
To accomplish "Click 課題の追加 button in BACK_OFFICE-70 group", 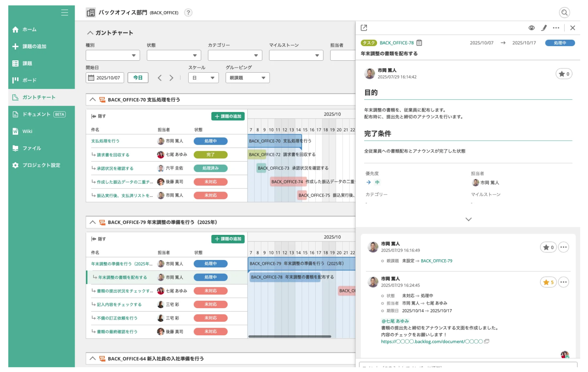I will point(228,117).
